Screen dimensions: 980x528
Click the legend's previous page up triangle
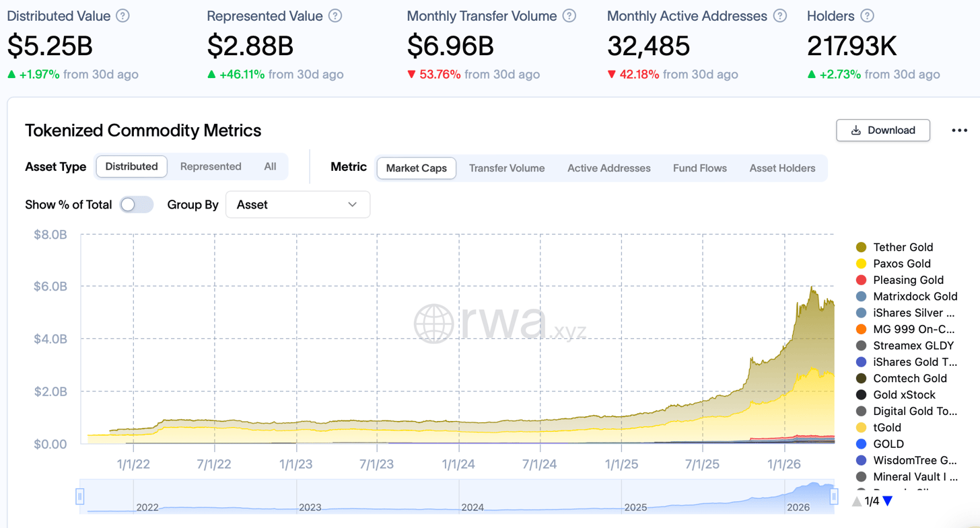(x=856, y=501)
